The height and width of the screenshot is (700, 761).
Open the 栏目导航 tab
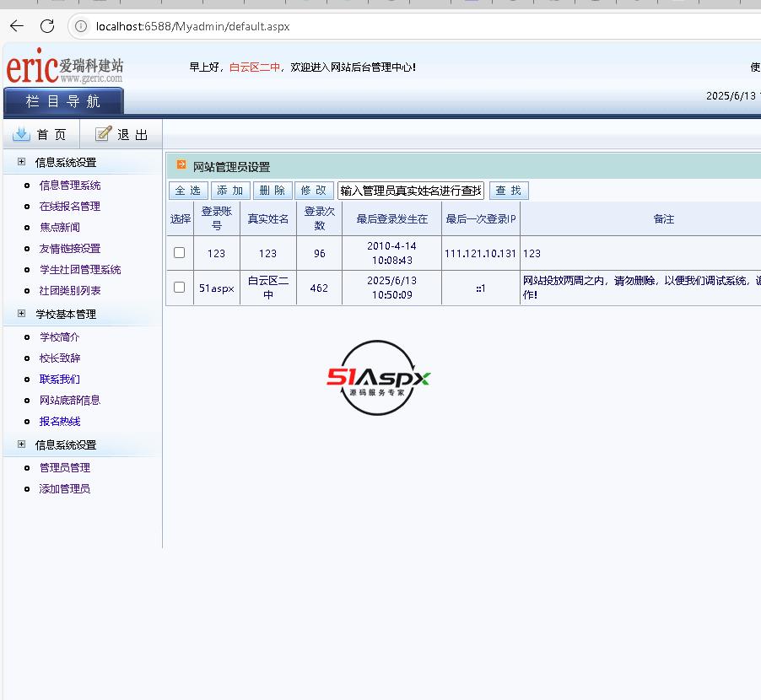[63, 101]
